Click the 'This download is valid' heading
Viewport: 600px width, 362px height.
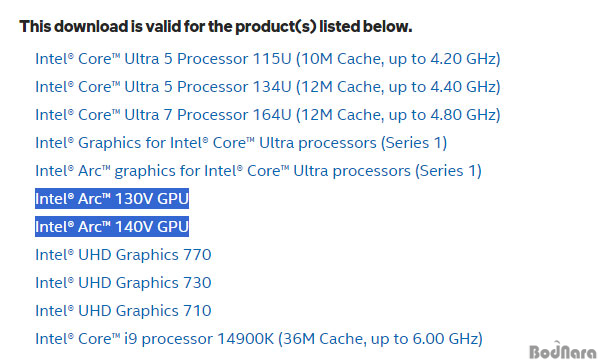click(x=216, y=27)
